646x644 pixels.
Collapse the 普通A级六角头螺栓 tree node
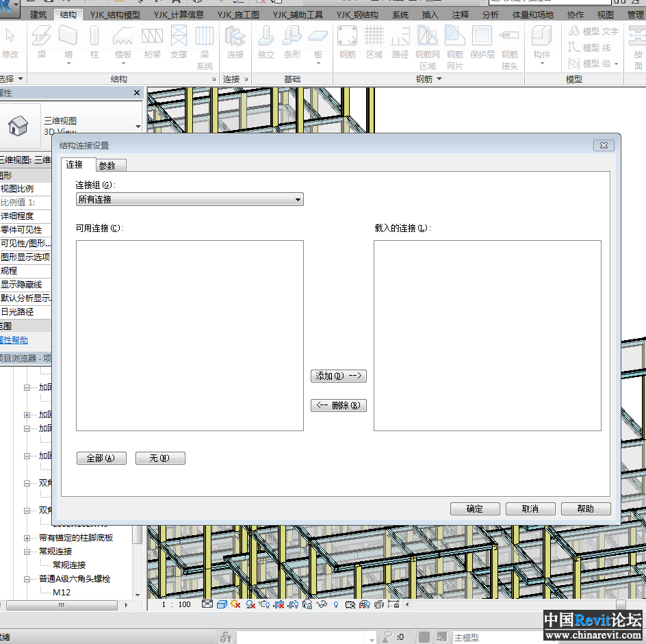tap(27, 579)
